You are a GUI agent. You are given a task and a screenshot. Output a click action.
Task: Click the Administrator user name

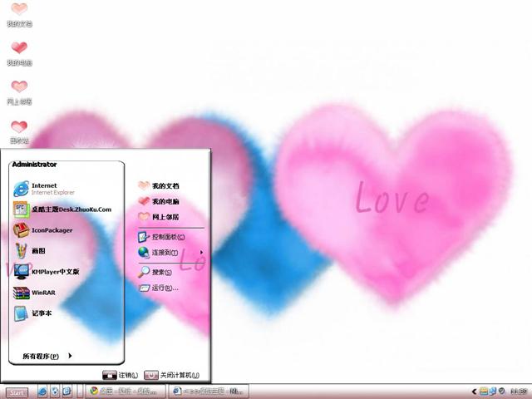click(x=34, y=165)
